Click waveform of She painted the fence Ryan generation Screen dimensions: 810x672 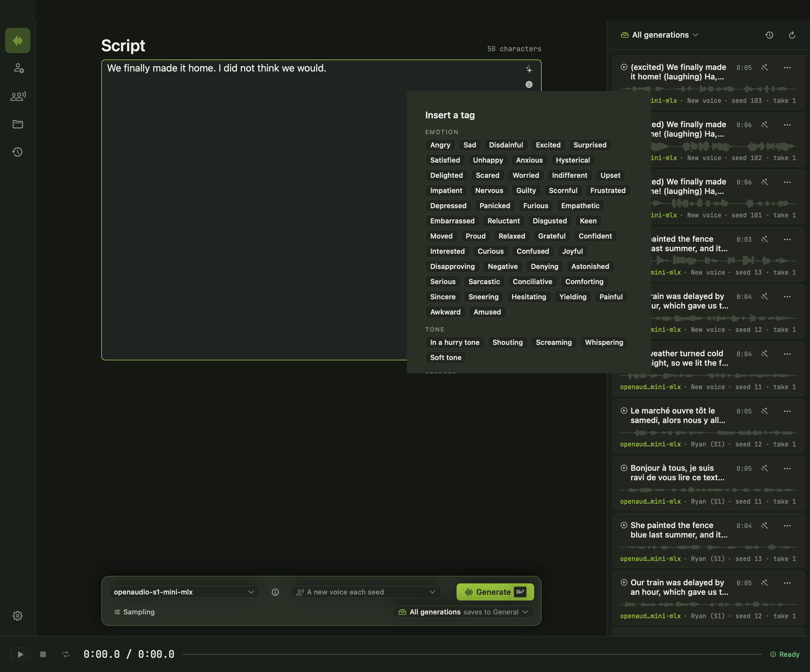708,547
